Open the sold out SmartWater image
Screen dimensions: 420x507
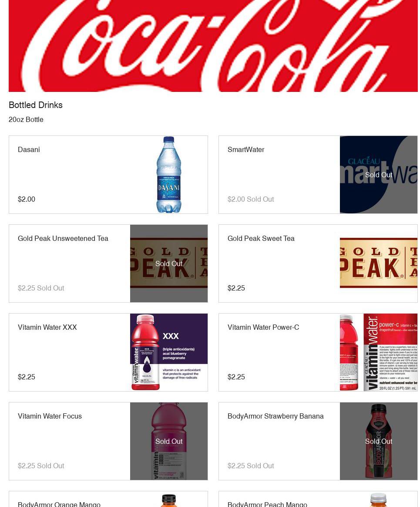tap(378, 175)
